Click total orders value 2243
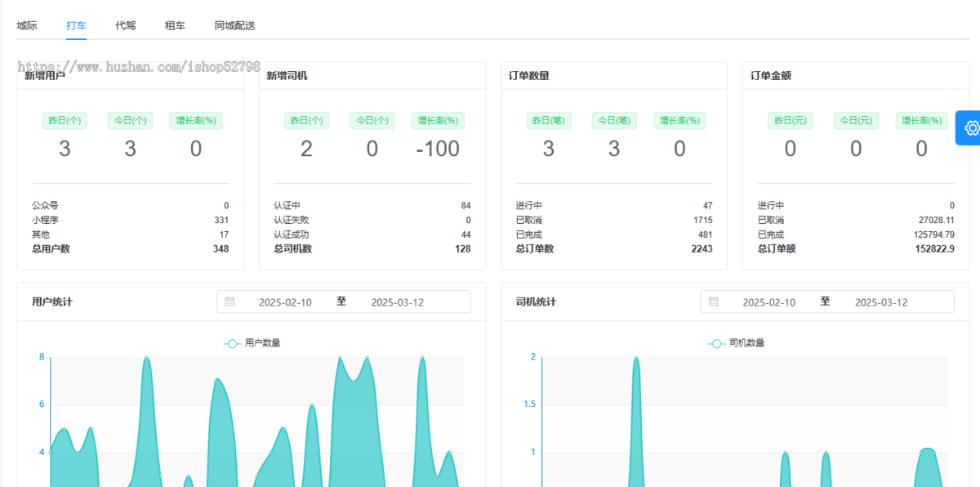Viewport: 980px width, 487px height. (x=702, y=249)
